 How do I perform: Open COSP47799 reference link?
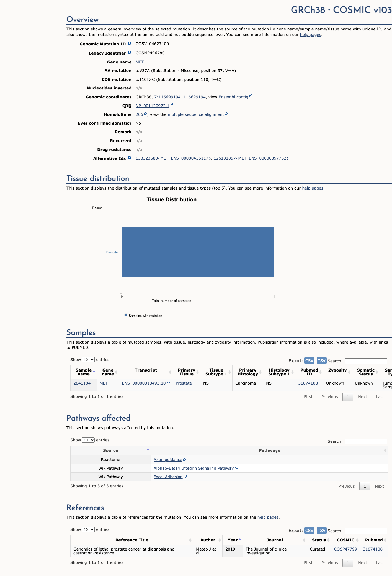pos(345,549)
